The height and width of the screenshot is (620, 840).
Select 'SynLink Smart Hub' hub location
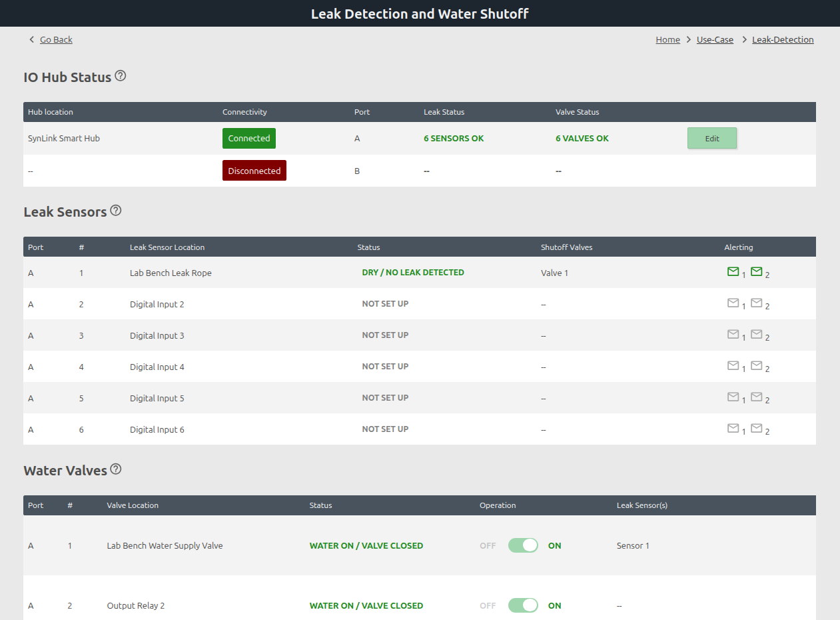(64, 139)
